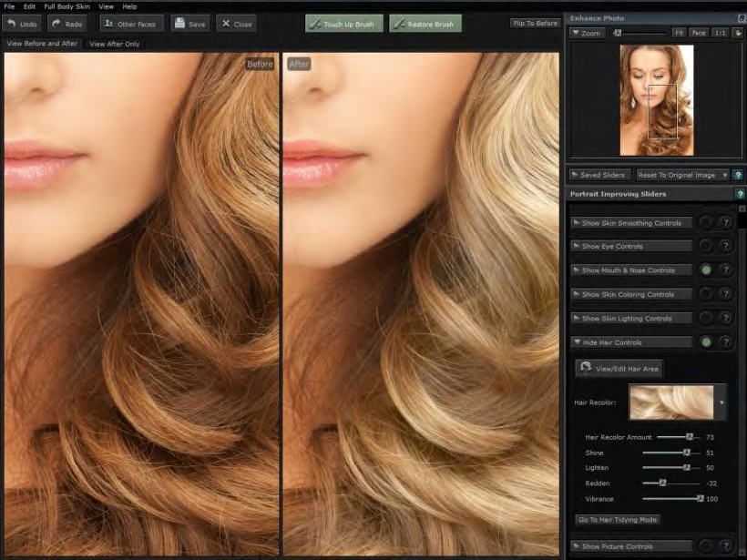Toggle the Hair Controls on/off indicator
747x560 pixels.
pos(706,342)
